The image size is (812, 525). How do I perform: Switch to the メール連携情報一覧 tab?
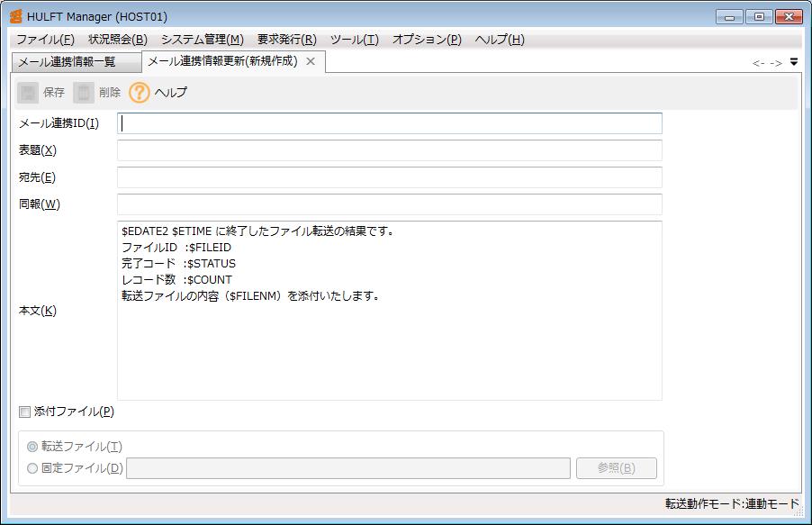coord(77,62)
